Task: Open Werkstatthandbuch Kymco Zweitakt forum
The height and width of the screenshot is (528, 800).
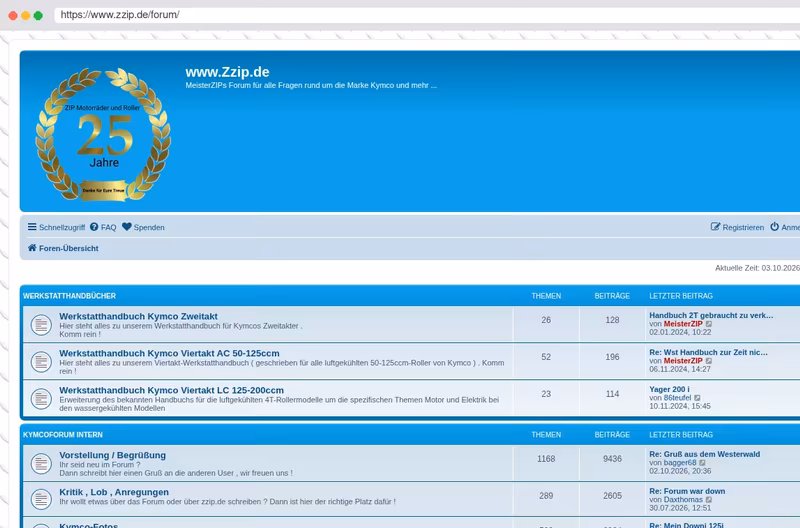Action: point(138,316)
